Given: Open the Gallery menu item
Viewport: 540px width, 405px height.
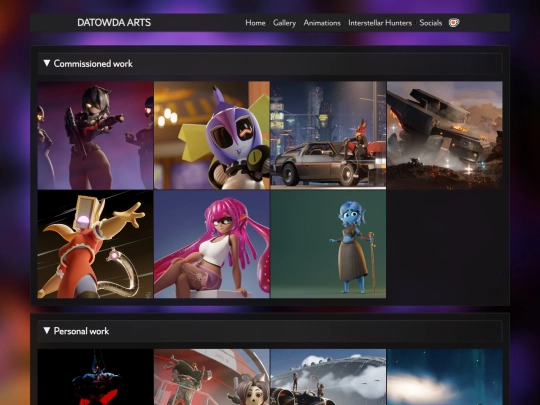Looking at the screenshot, I should click(284, 23).
